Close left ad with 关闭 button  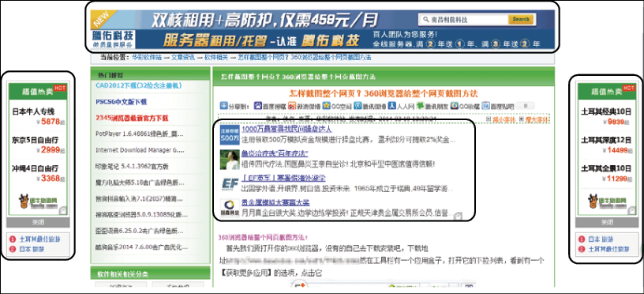pyautogui.click(x=38, y=222)
